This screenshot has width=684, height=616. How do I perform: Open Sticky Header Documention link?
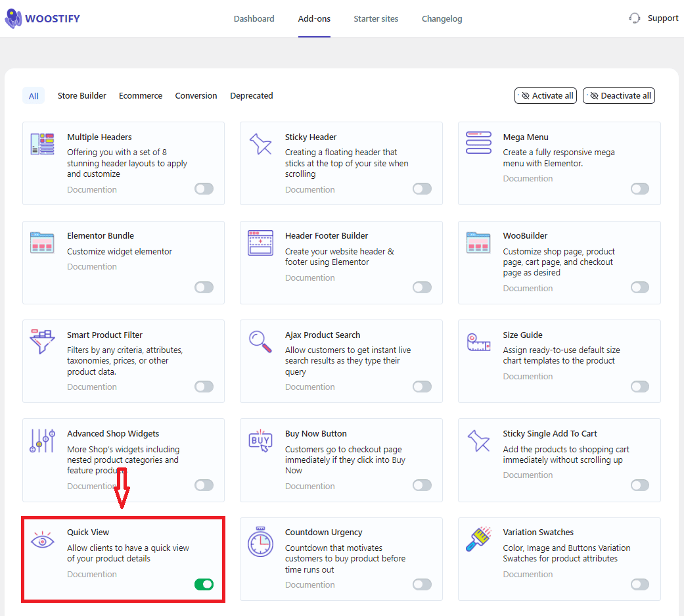310,189
